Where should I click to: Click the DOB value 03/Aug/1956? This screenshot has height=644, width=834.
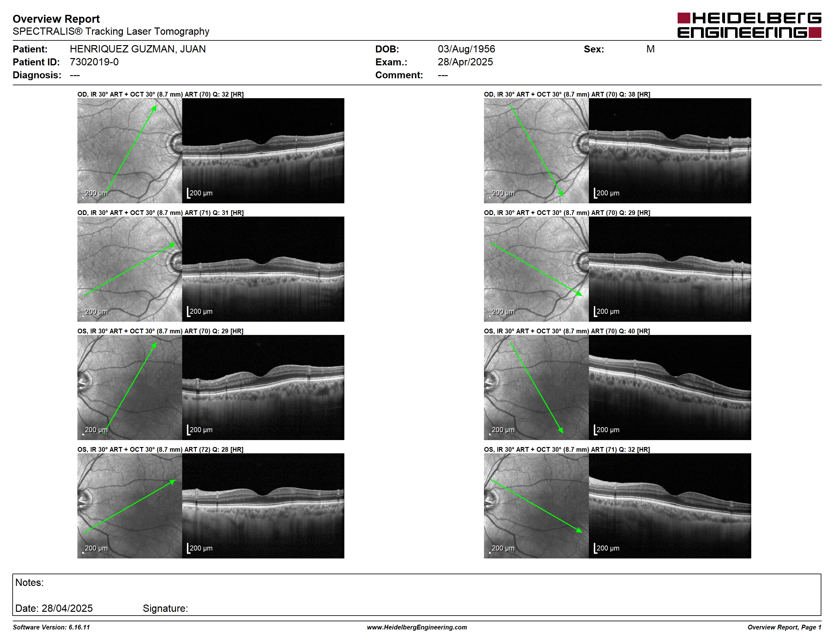(x=466, y=49)
